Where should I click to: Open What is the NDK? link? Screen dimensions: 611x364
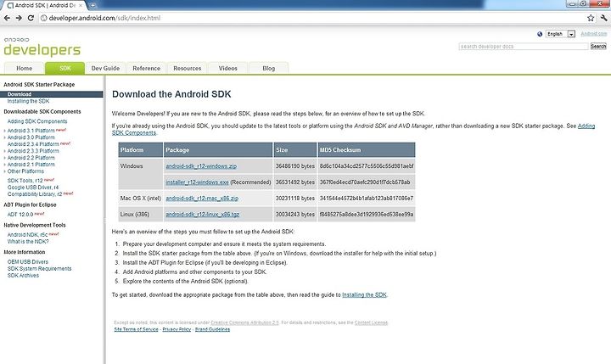pyautogui.click(x=28, y=242)
